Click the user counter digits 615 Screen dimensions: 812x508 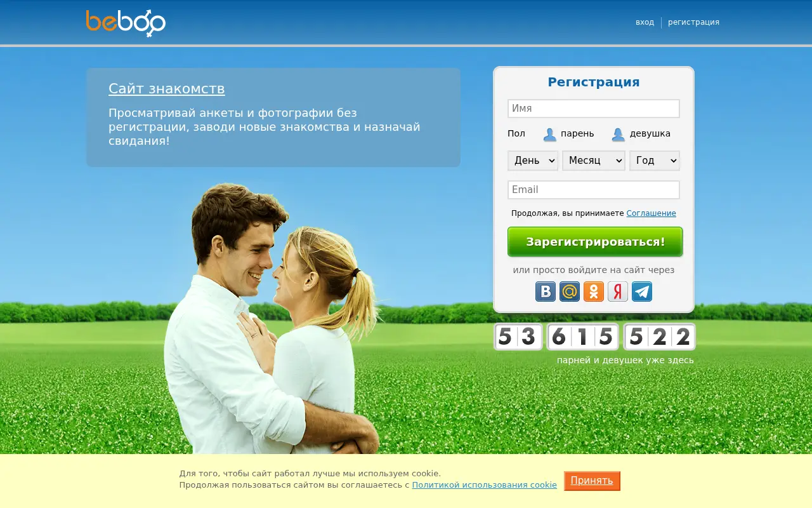click(x=582, y=337)
